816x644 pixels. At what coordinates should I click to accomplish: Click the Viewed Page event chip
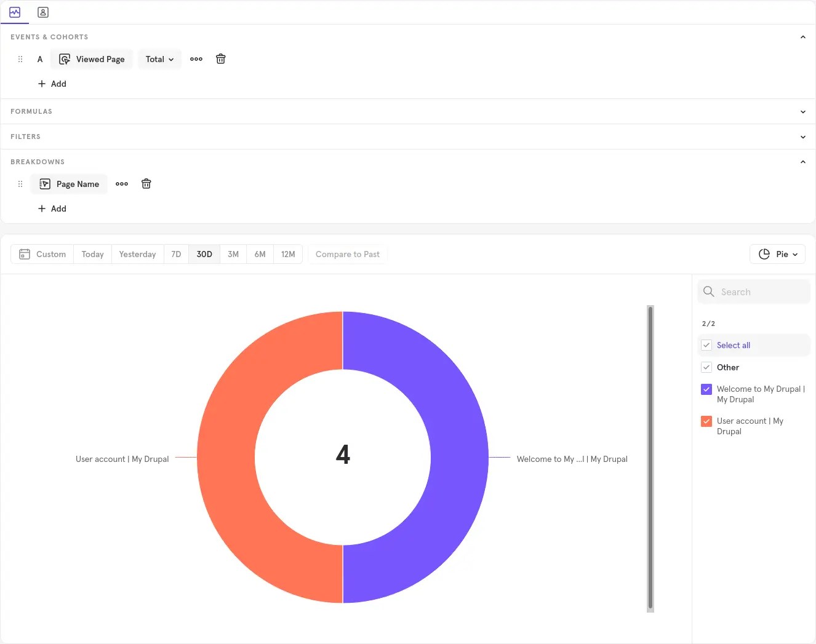pos(92,59)
